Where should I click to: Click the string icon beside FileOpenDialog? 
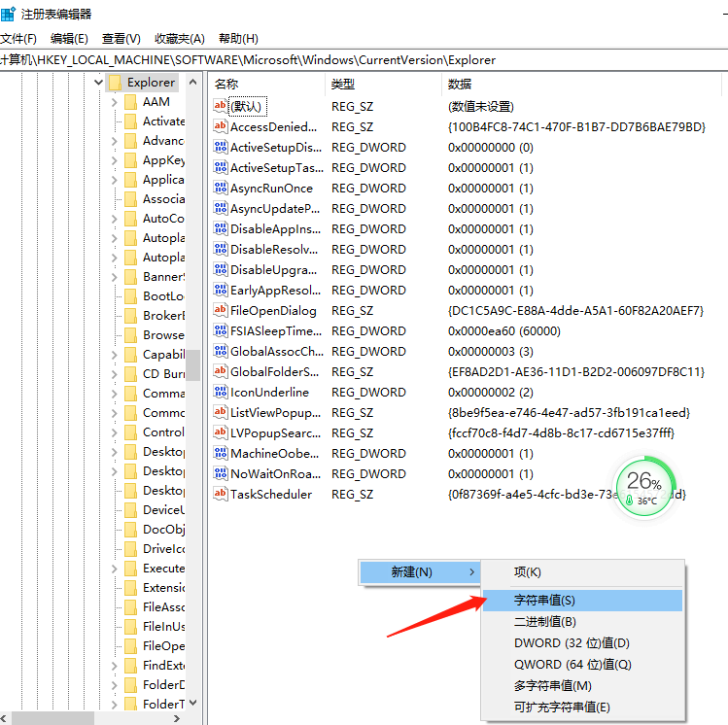tap(220, 311)
